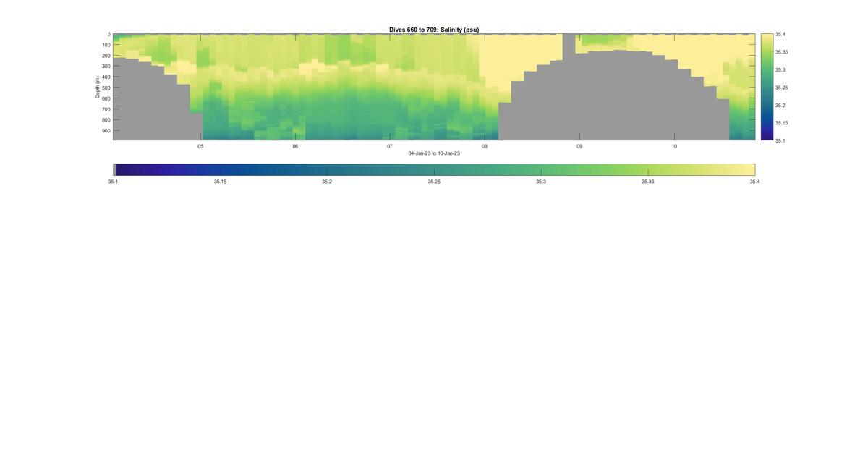The image size is (868, 450).
Task: Click '35.4' under the horizontal colorbar
Action: click(x=755, y=182)
